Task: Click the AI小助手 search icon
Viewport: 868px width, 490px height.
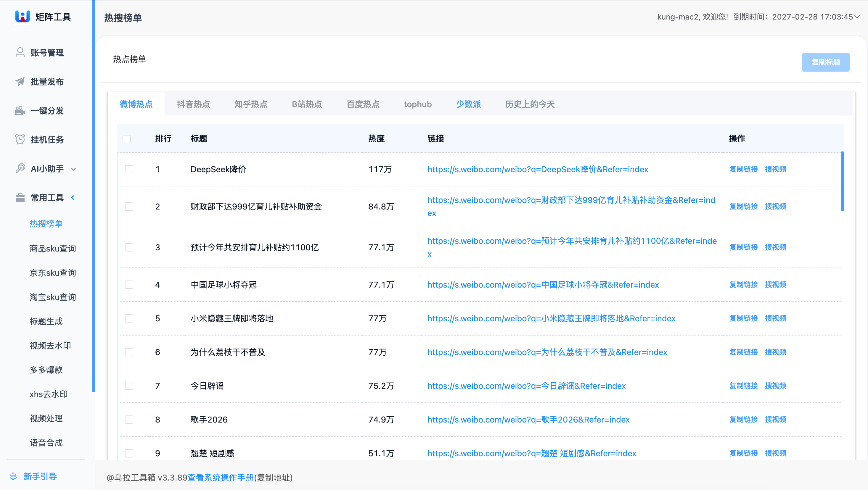Action: click(x=20, y=168)
